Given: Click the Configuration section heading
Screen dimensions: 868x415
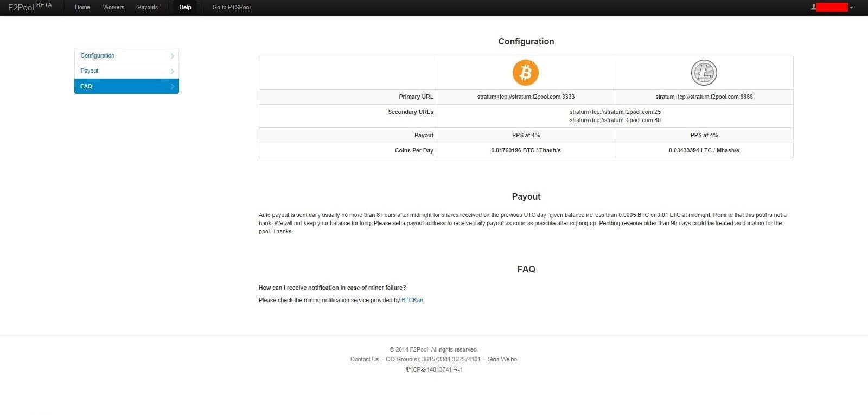Looking at the screenshot, I should [526, 41].
